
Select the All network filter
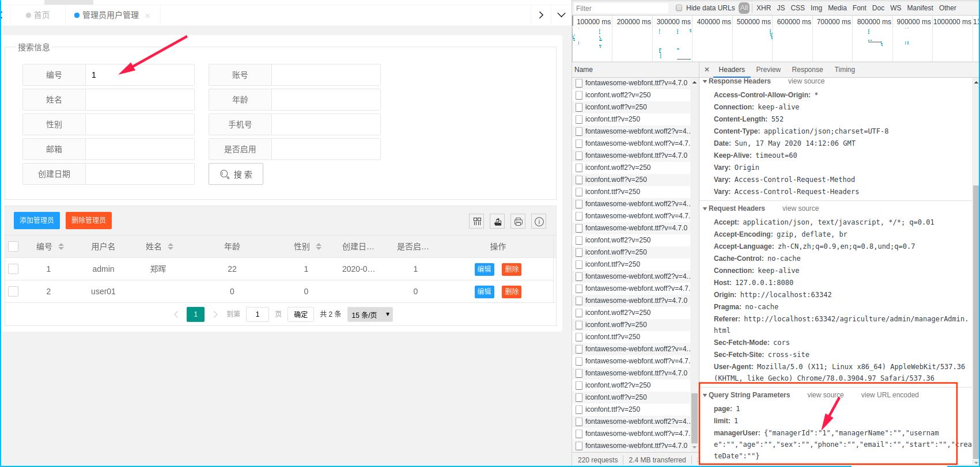[x=744, y=8]
